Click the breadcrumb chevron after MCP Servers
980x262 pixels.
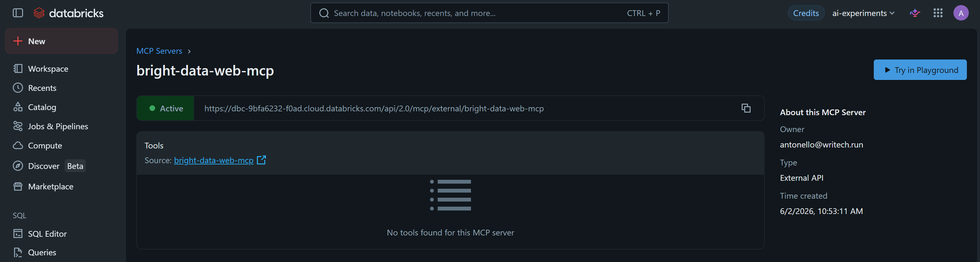click(189, 51)
